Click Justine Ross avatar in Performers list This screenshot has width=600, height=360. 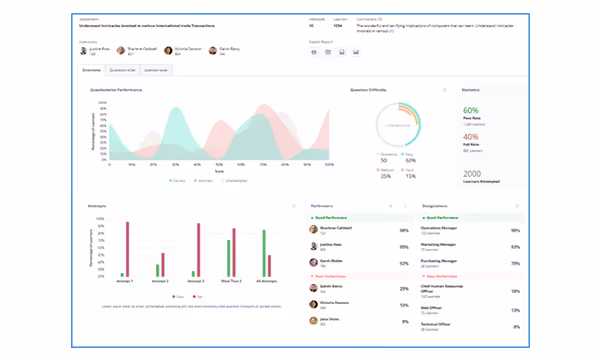pos(313,246)
